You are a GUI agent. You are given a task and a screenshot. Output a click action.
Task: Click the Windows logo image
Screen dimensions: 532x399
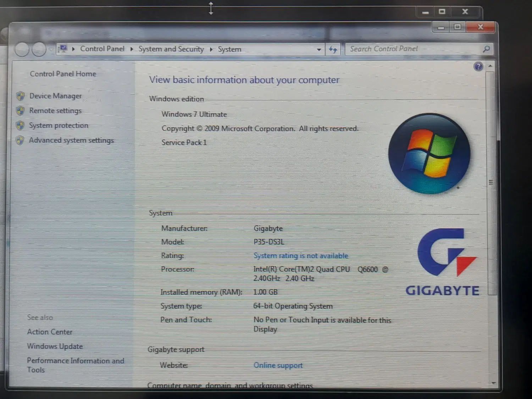pos(429,154)
